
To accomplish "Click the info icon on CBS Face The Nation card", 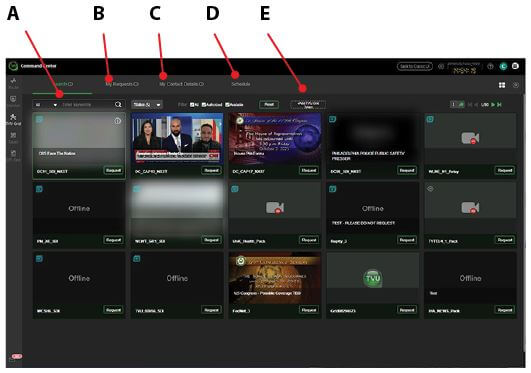I will 118,121.
